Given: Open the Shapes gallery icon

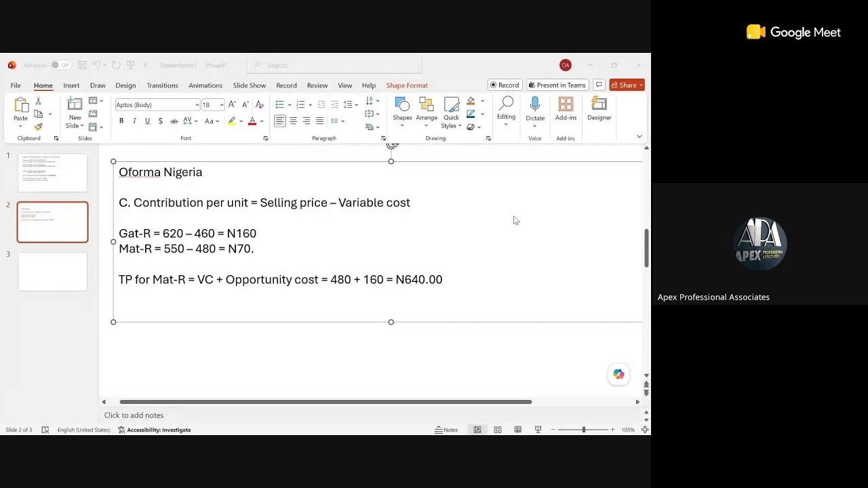Looking at the screenshot, I should click(x=402, y=104).
